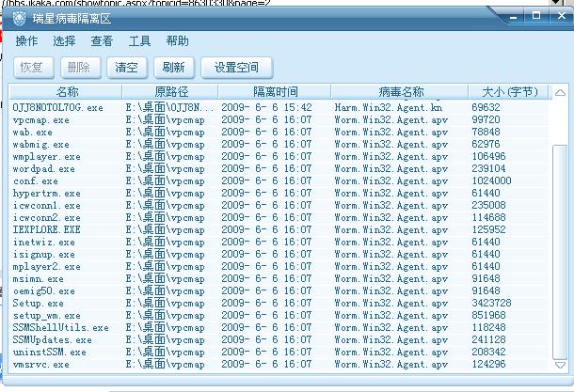
Task: Open the 工具 menu
Action: pyautogui.click(x=139, y=41)
